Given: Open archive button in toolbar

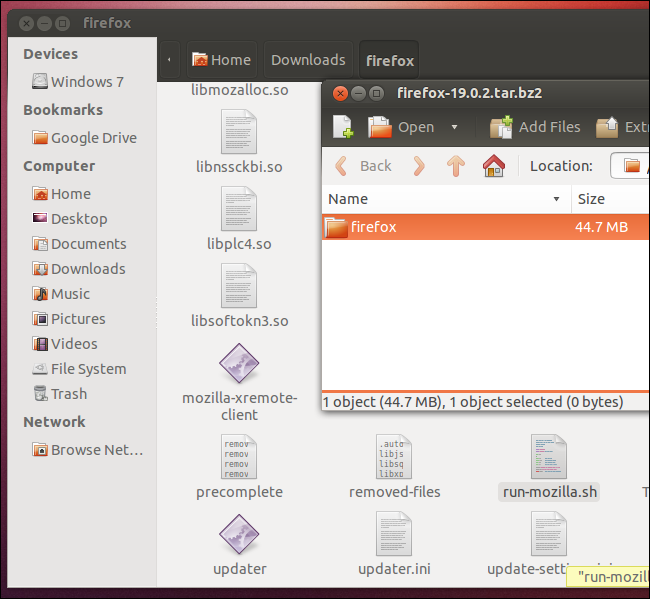Looking at the screenshot, I should coord(401,127).
